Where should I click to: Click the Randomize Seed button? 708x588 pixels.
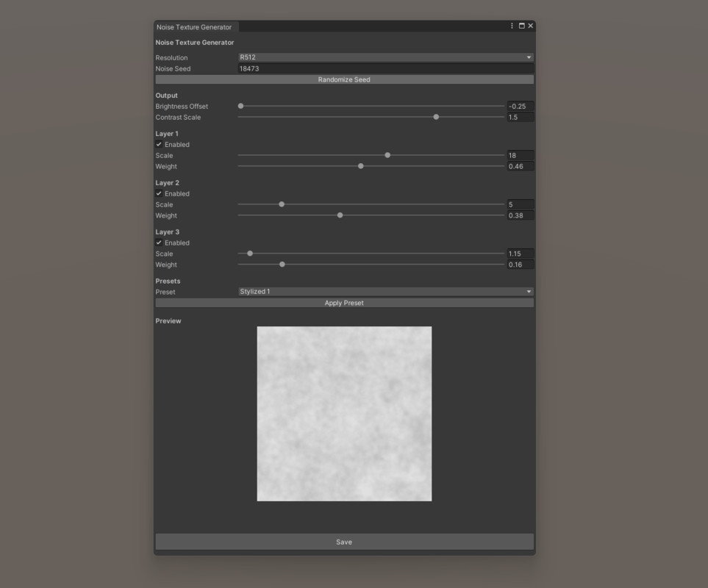tap(344, 79)
